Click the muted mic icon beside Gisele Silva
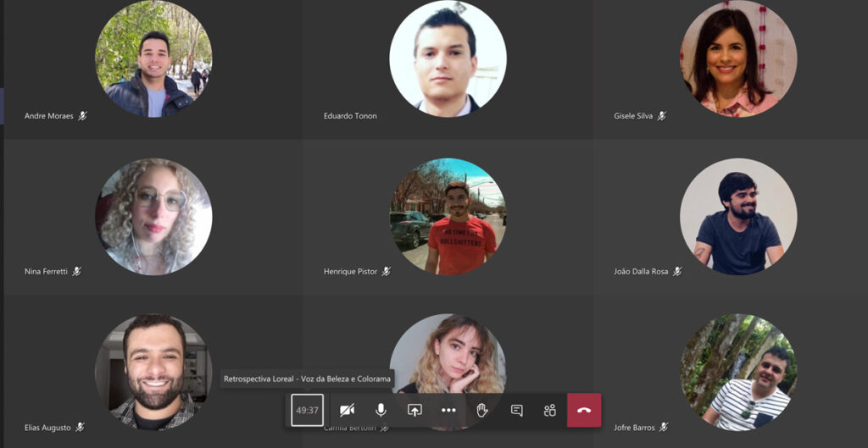 point(662,116)
